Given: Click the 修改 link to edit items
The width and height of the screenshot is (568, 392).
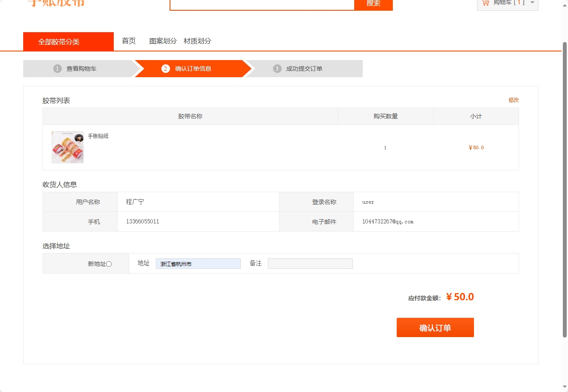Looking at the screenshot, I should point(514,100).
